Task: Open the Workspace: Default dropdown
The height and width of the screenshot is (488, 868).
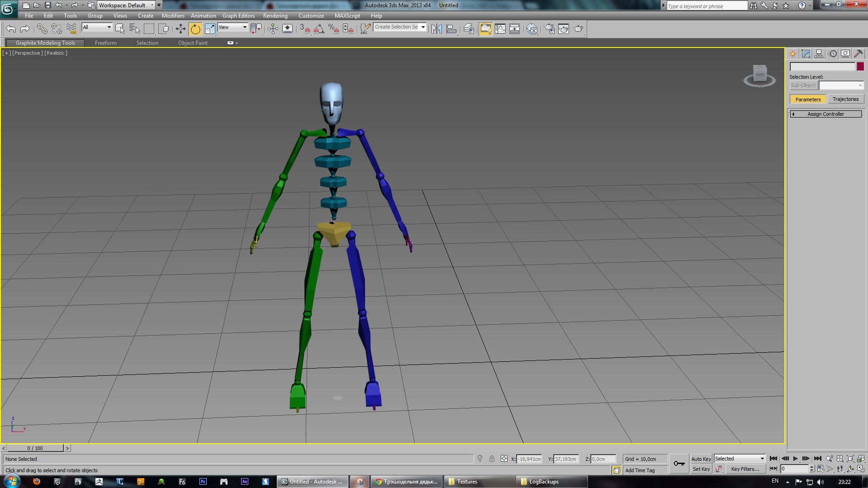Action: (126, 5)
